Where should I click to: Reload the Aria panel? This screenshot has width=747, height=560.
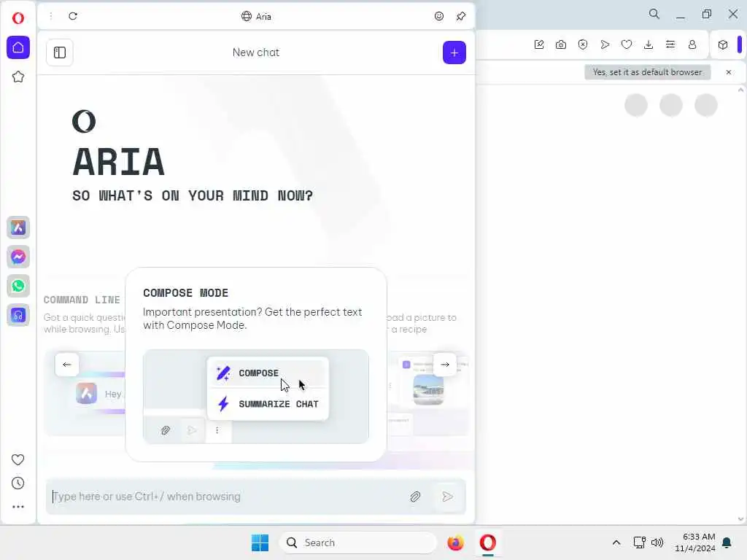click(x=73, y=16)
